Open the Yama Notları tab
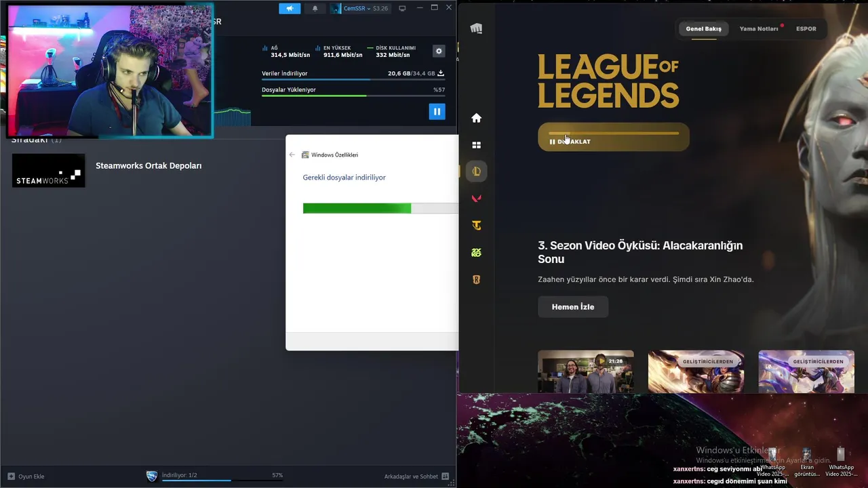Image resolution: width=868 pixels, height=488 pixels. (x=759, y=29)
